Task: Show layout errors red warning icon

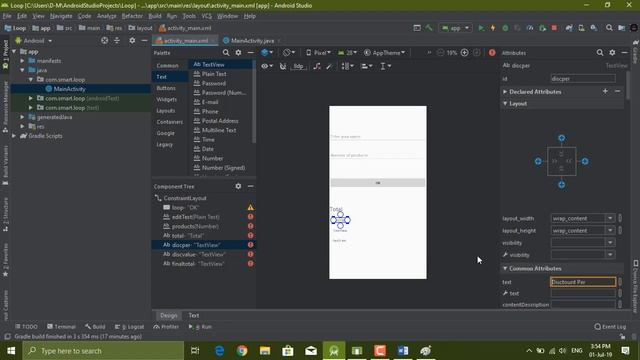Action: tap(492, 53)
